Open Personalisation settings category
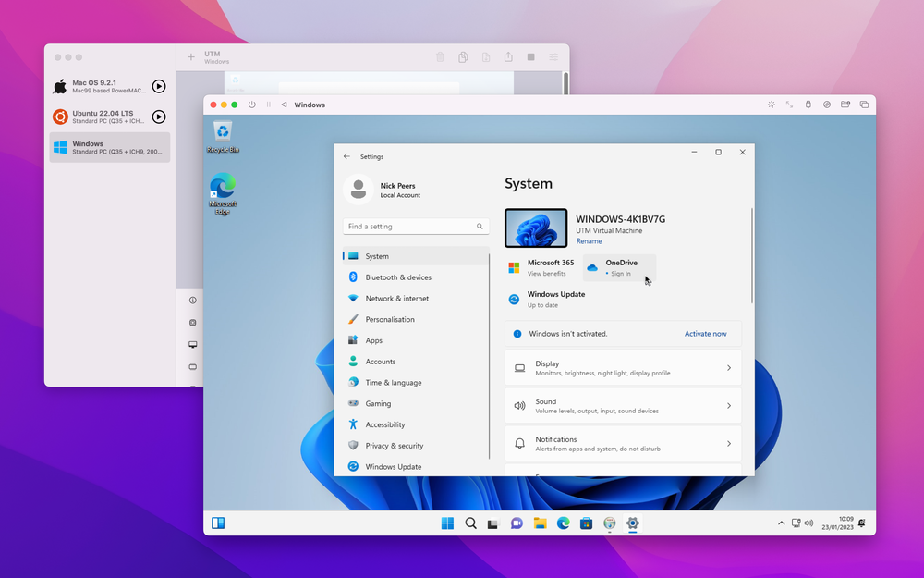This screenshot has width=924, height=578. tap(390, 319)
